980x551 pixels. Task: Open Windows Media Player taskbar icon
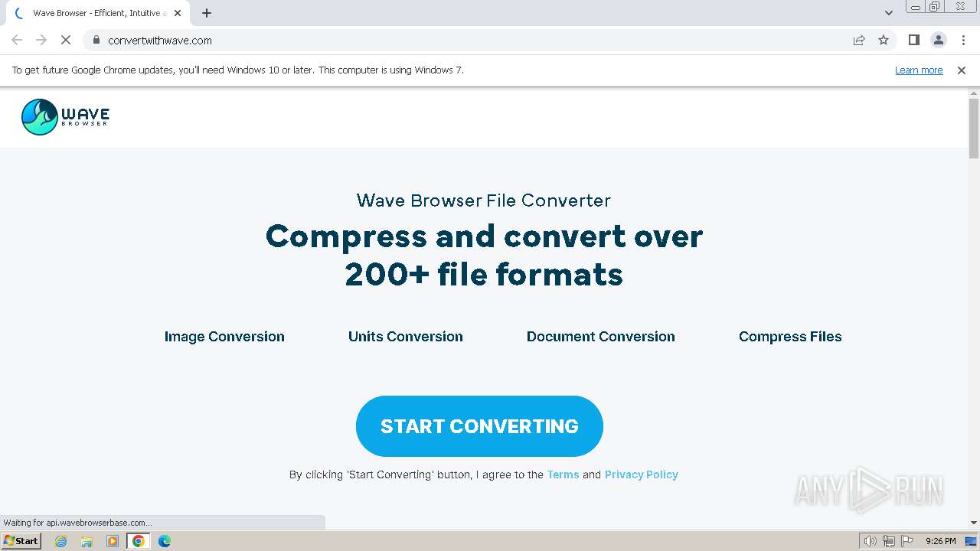tap(113, 541)
